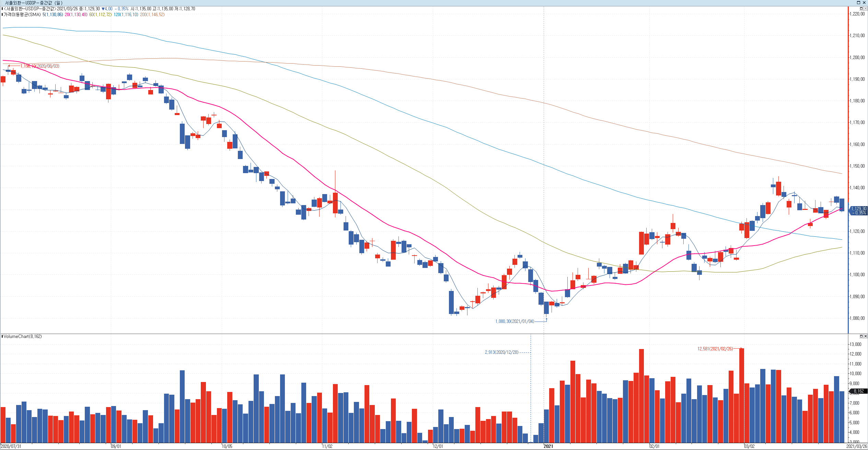
Task: Click the 서울외환-USDSP-중간값 series legend title
Action: (30, 9)
